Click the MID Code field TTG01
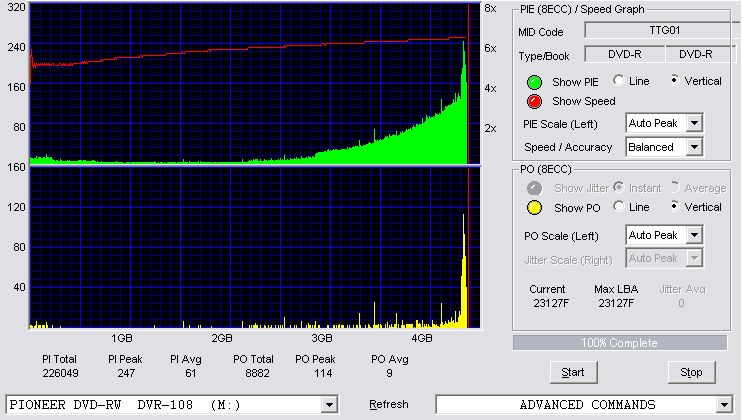 coord(663,30)
